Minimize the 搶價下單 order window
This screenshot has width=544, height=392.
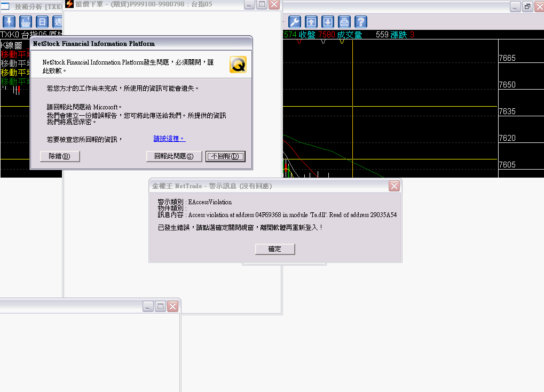(x=249, y=4)
